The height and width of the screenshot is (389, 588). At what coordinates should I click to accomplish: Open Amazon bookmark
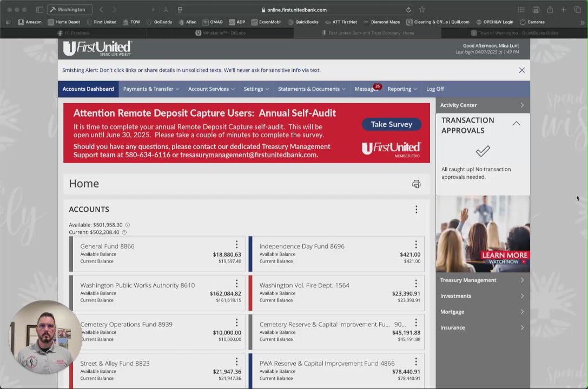tap(30, 22)
